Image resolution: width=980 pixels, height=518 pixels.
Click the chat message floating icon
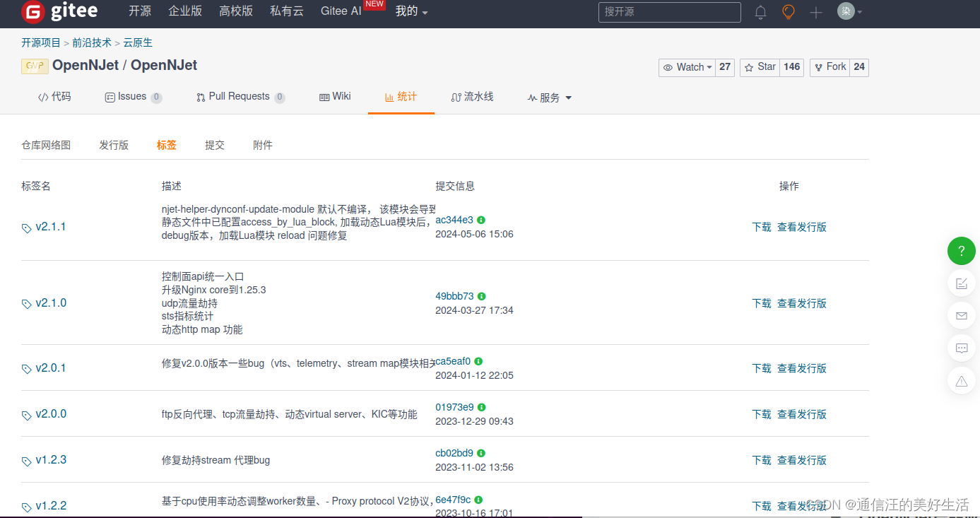click(961, 348)
